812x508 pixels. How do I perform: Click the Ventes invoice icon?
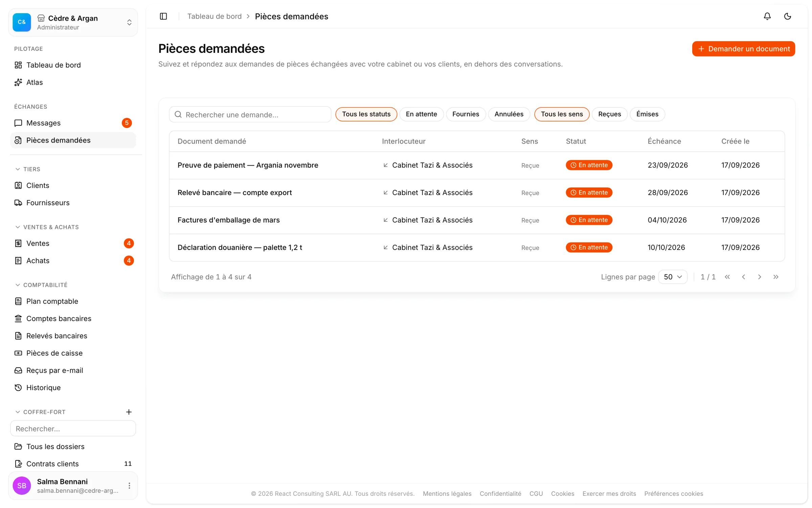[18, 244]
